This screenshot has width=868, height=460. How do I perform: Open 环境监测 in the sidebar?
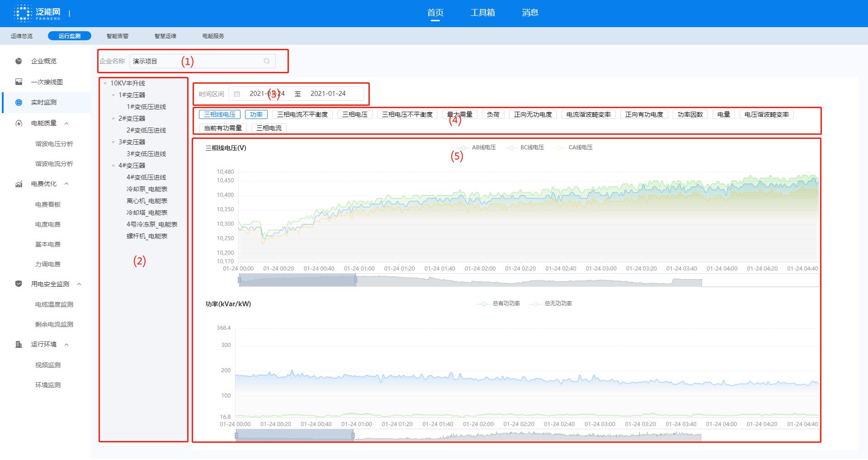point(48,385)
